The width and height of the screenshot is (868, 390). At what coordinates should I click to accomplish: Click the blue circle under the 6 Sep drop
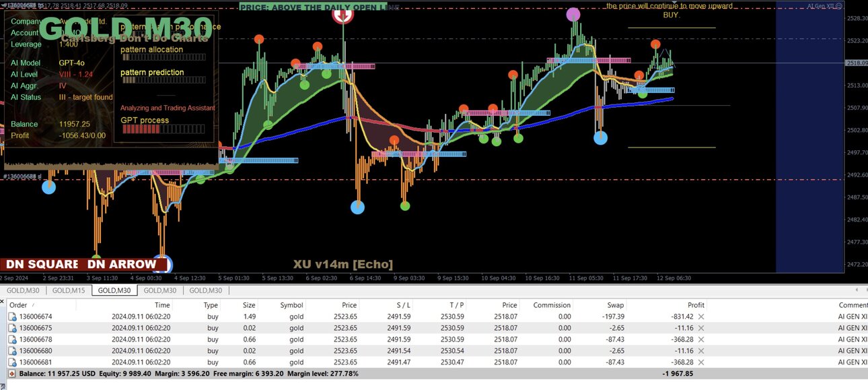tap(358, 207)
